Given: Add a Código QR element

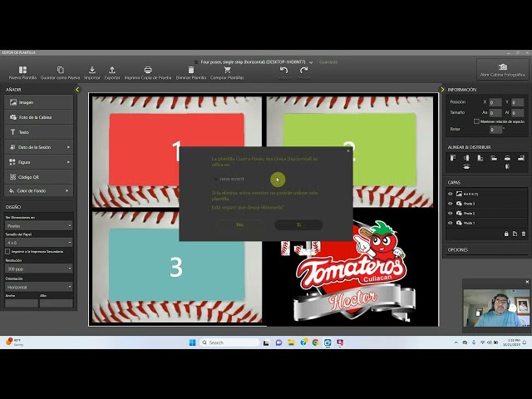Looking at the screenshot, I should pyautogui.click(x=39, y=177).
